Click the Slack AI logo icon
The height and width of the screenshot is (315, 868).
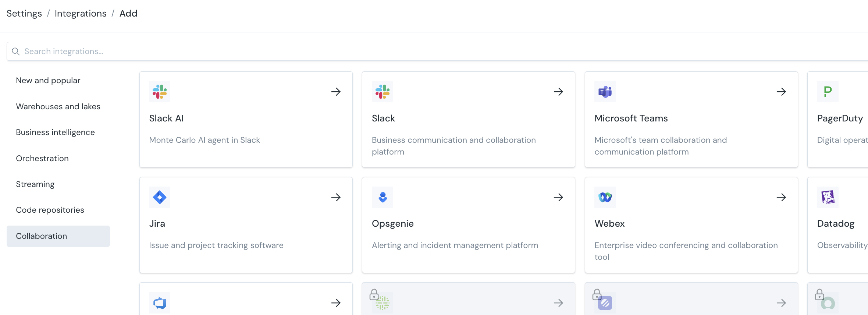[160, 92]
